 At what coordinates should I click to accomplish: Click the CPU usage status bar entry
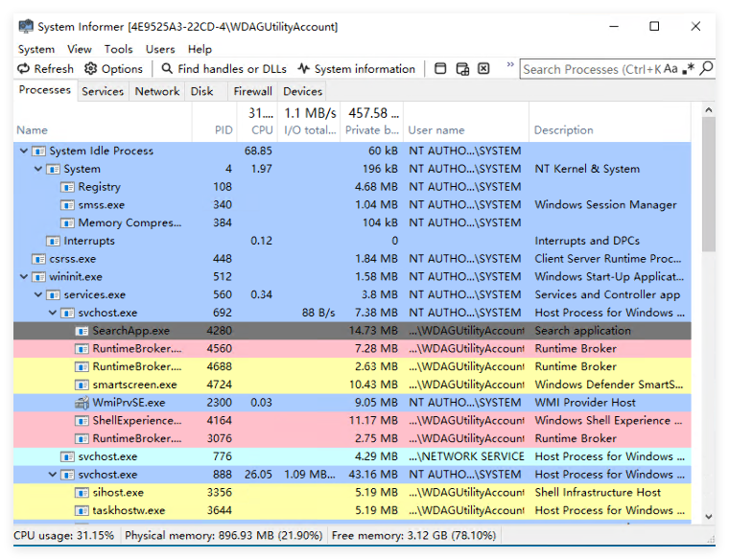point(63,535)
